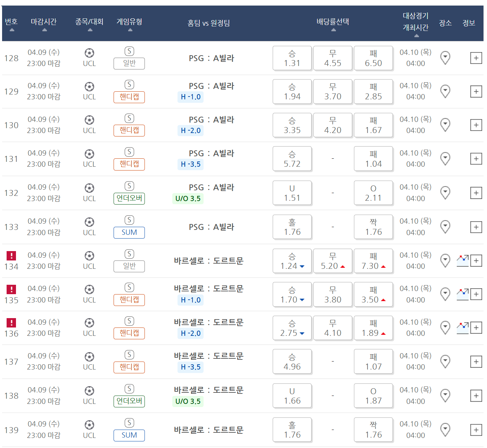Click SUM game type tag in row 139

pos(129,435)
